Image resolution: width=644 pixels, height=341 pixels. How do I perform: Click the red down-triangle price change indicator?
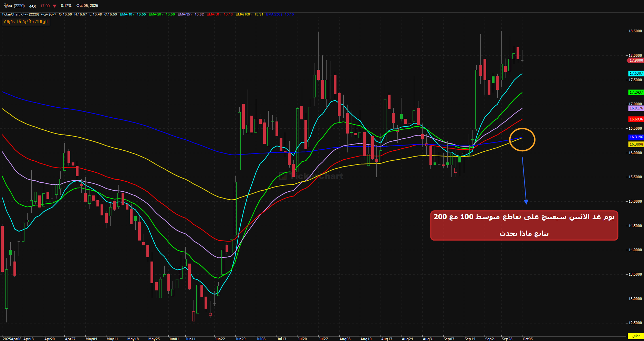point(54,6)
